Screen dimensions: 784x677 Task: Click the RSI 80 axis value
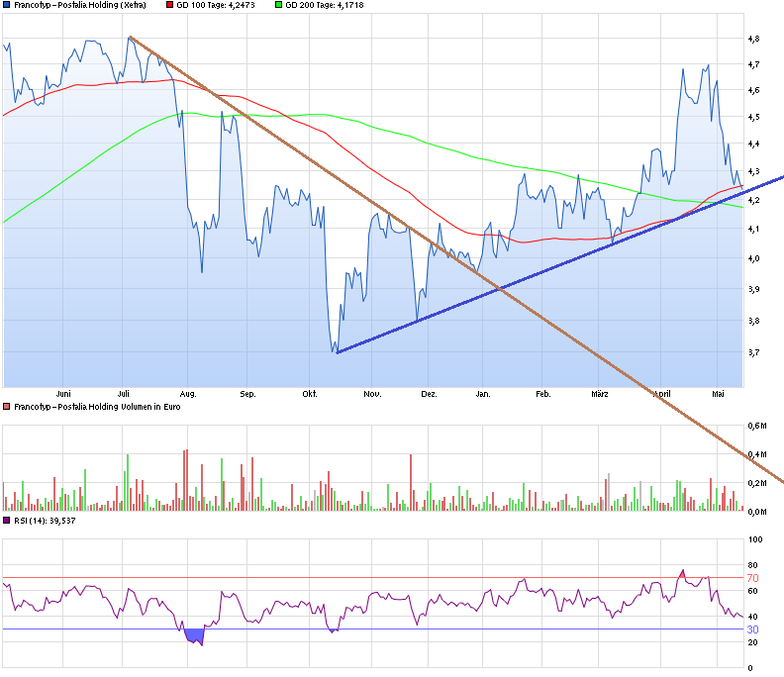[752, 565]
